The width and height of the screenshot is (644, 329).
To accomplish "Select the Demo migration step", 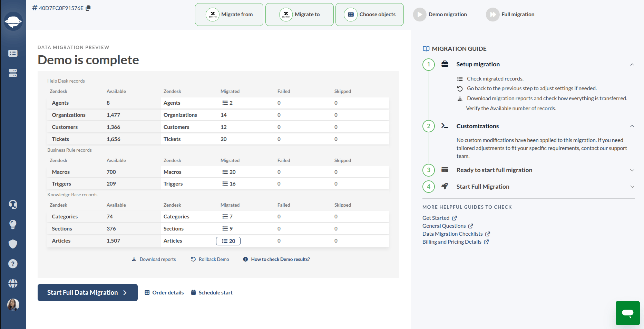I will pos(440,15).
